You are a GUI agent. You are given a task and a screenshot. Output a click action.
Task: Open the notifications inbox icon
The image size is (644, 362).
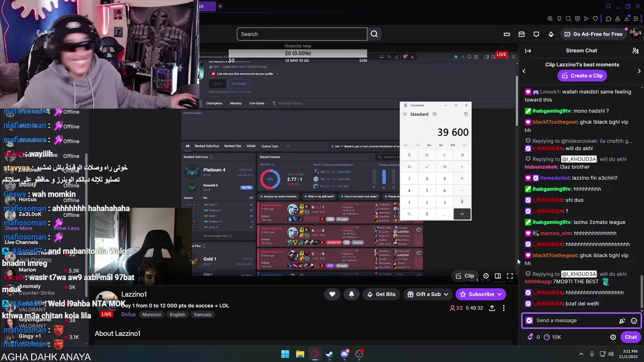(522, 34)
